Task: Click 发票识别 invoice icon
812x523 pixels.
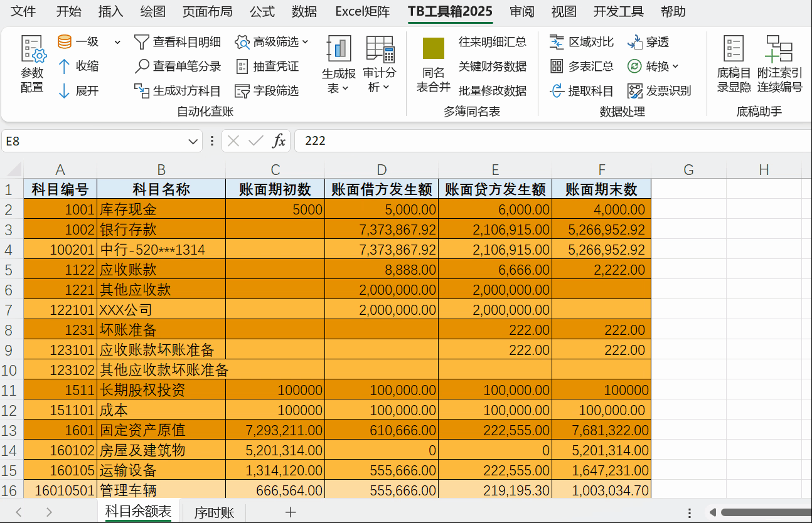Action: (x=635, y=91)
